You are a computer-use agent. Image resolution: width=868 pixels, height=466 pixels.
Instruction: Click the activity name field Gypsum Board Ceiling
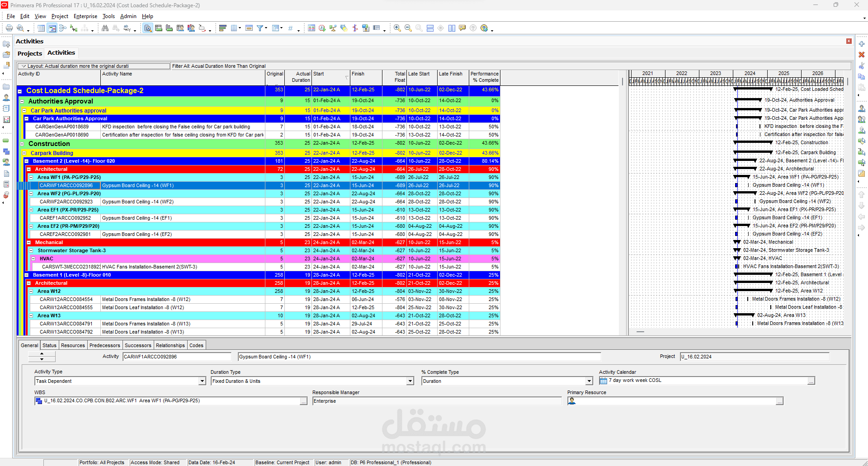[x=419, y=357]
